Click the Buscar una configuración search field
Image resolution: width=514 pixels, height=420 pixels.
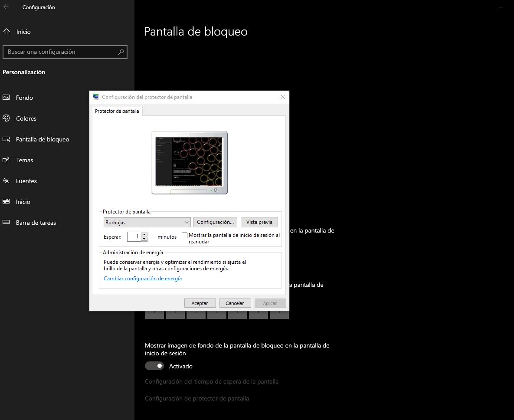pyautogui.click(x=61, y=52)
